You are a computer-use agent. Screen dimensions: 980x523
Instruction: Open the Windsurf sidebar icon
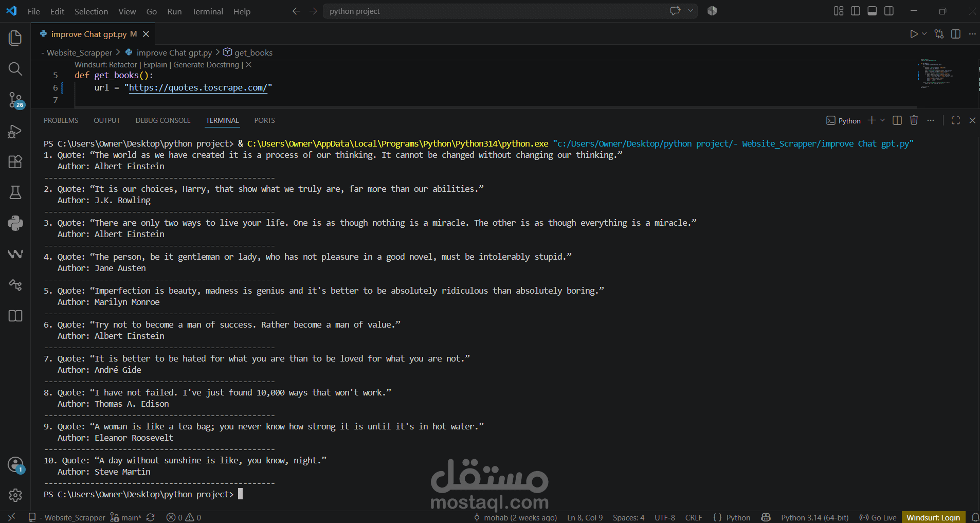pos(15,254)
